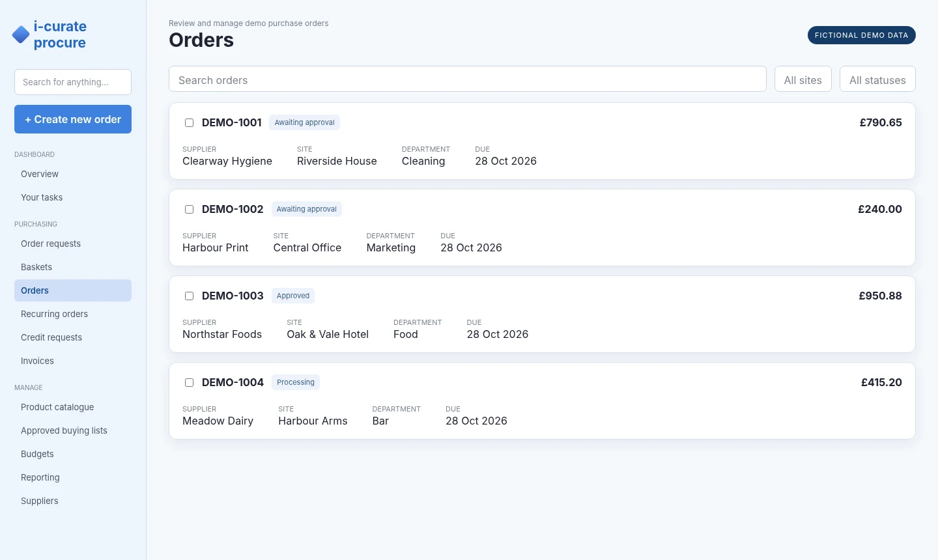Click the i-curate procure diamond logo
The height and width of the screenshot is (560, 938).
21,35
